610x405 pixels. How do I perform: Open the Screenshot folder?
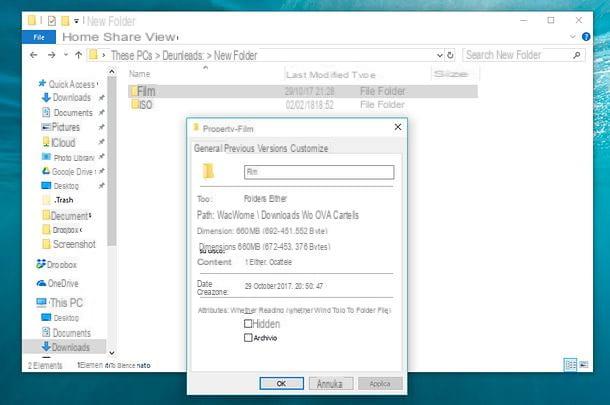point(74,244)
